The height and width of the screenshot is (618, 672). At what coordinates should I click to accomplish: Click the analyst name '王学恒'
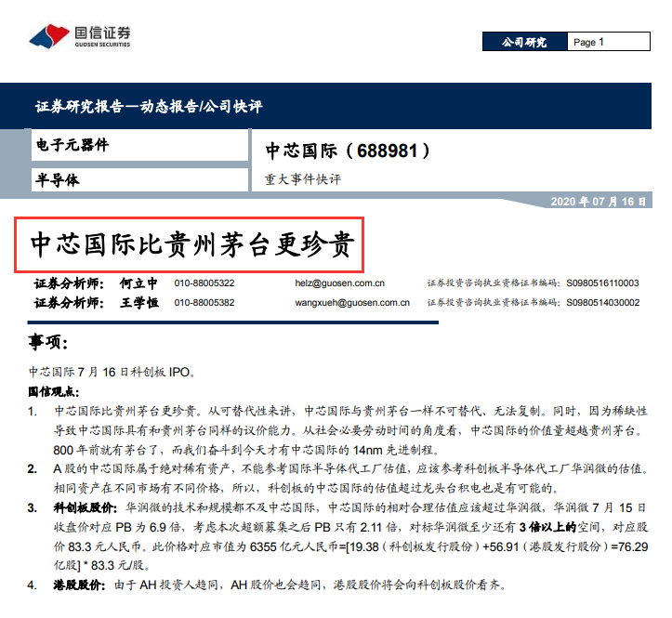click(139, 303)
